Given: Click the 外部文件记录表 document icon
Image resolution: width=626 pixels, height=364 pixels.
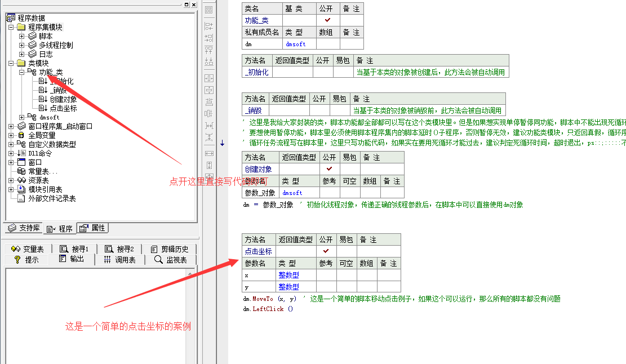Looking at the screenshot, I should (x=21, y=198).
